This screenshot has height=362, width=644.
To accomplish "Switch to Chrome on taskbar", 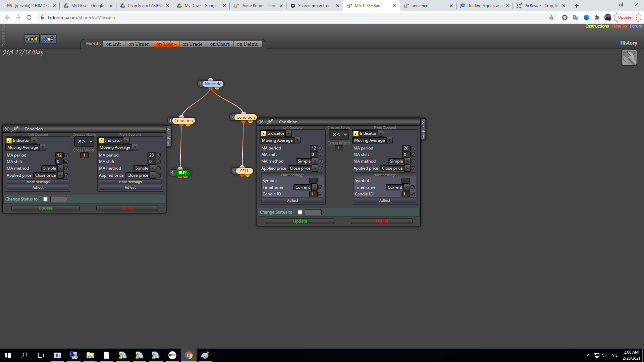I will tap(189, 355).
